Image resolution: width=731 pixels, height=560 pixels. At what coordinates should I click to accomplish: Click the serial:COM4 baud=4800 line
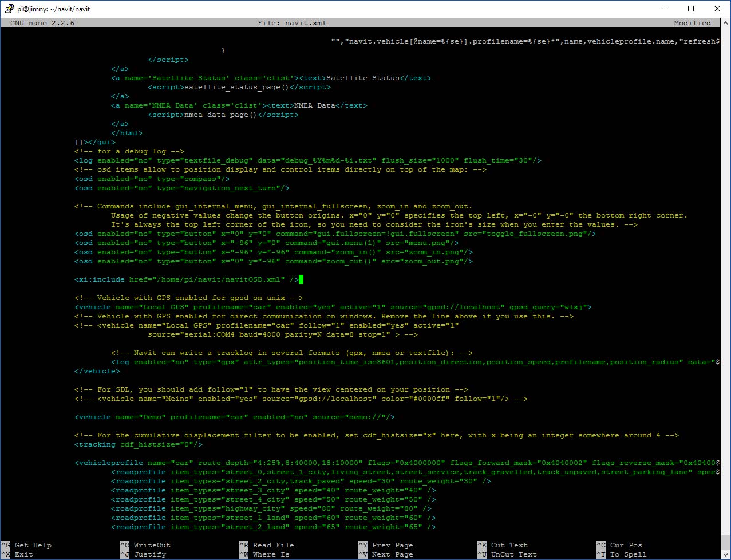point(283,334)
